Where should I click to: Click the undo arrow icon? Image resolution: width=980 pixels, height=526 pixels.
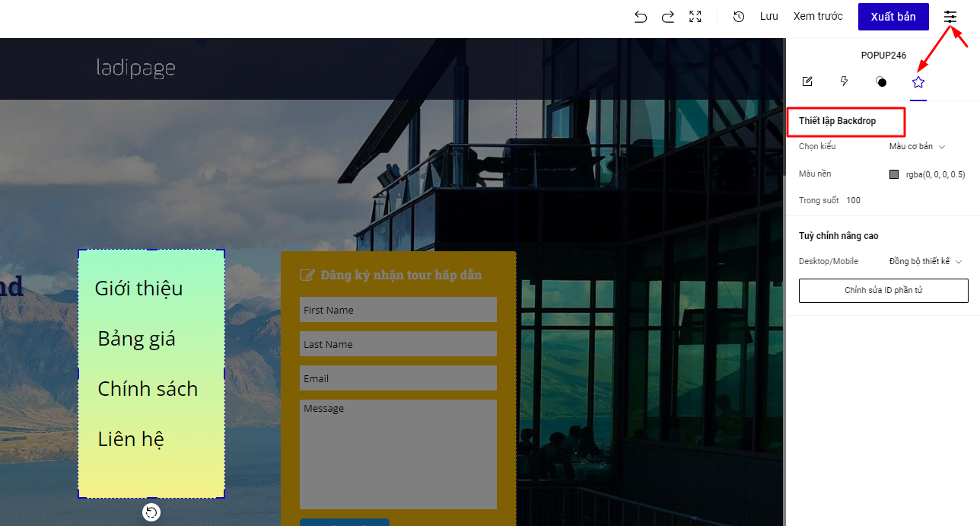click(x=640, y=17)
